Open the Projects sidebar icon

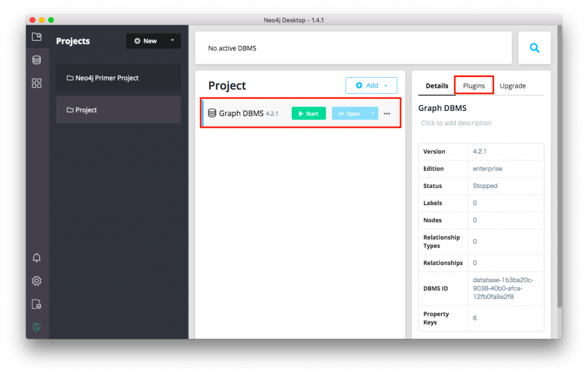click(x=37, y=37)
